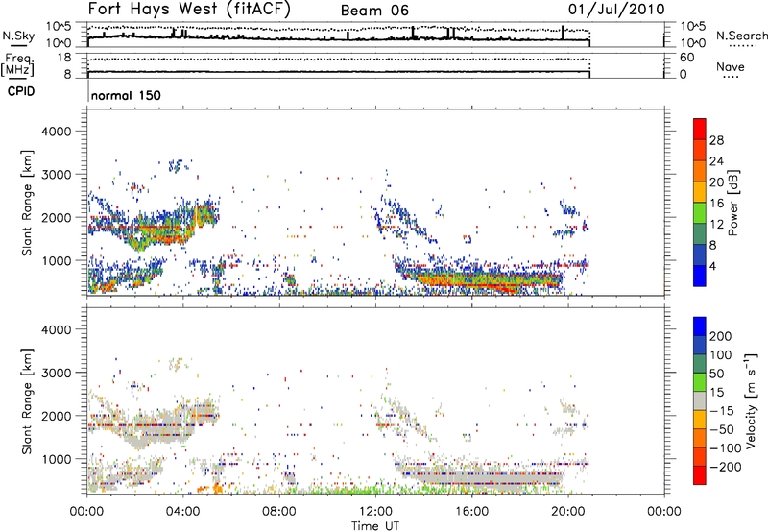Click the 'Time UT' axis title
Image resolution: width=768 pixels, height=532 pixels.
pyautogui.click(x=375, y=526)
